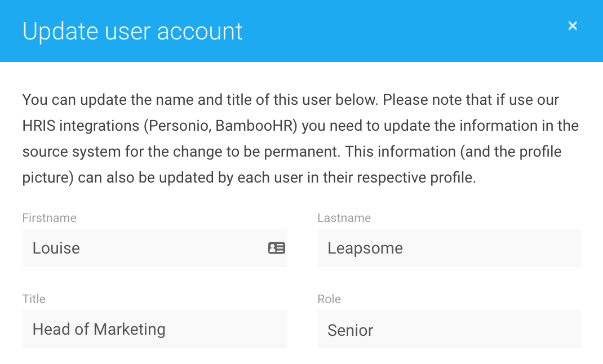Edit the Title field Head of Marketing
Image resolution: width=603 pixels, height=364 pixels.
click(x=154, y=329)
